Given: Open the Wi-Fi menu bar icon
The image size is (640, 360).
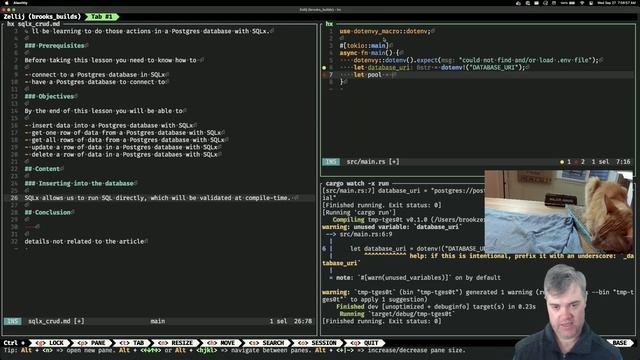Looking at the screenshot, I should coord(582,3).
